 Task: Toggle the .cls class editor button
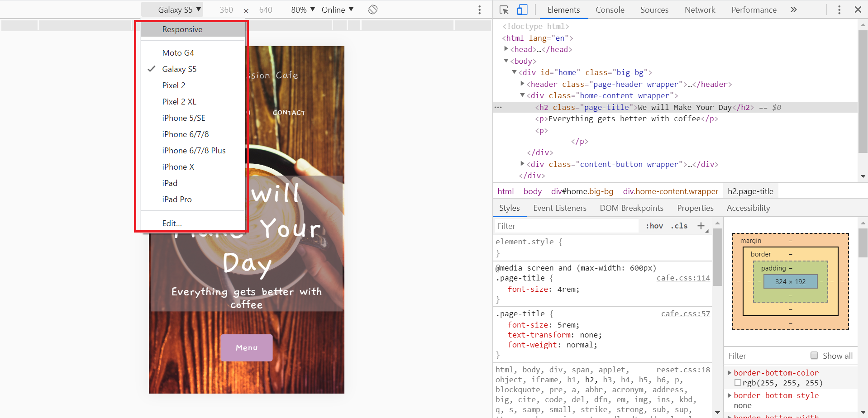pos(679,226)
